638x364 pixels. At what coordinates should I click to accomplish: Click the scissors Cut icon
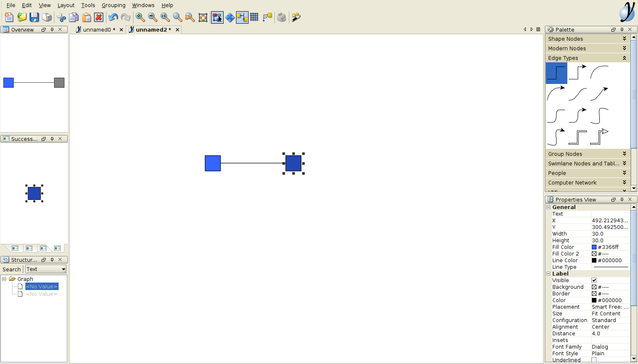click(61, 17)
